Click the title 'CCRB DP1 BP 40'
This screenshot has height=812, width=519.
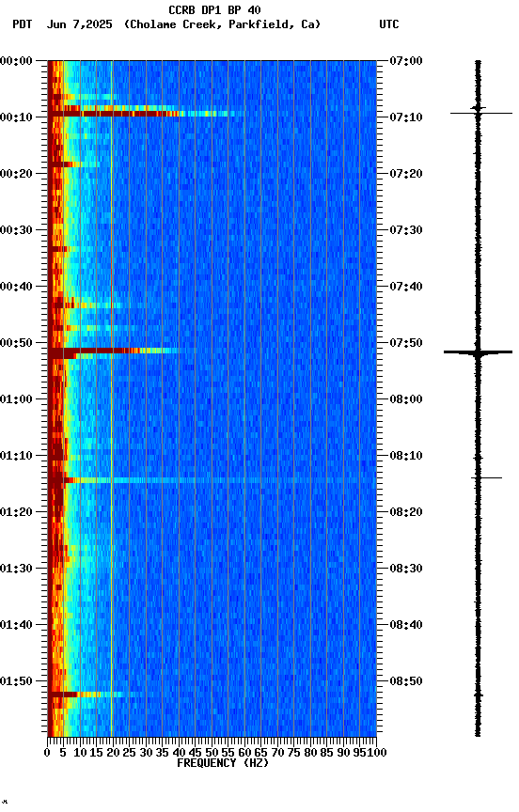click(214, 10)
